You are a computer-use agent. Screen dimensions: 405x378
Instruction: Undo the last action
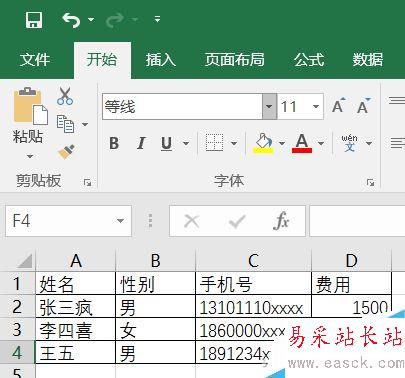[71, 20]
